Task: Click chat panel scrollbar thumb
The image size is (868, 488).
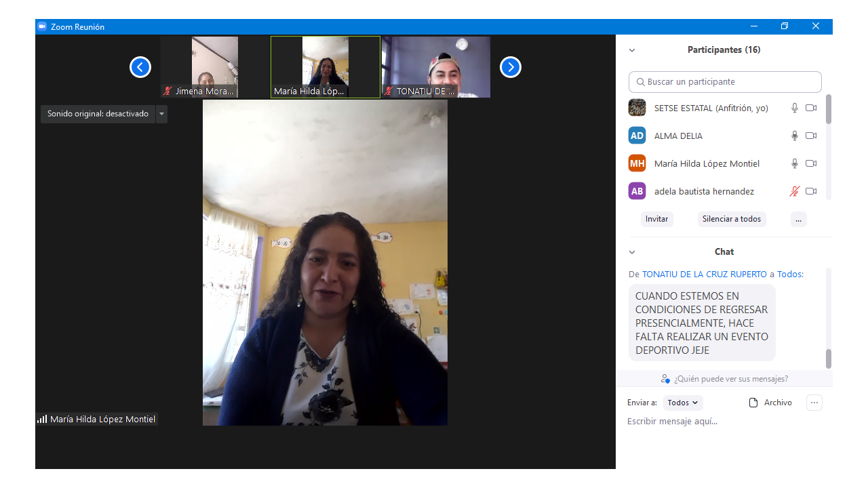Action: click(829, 359)
